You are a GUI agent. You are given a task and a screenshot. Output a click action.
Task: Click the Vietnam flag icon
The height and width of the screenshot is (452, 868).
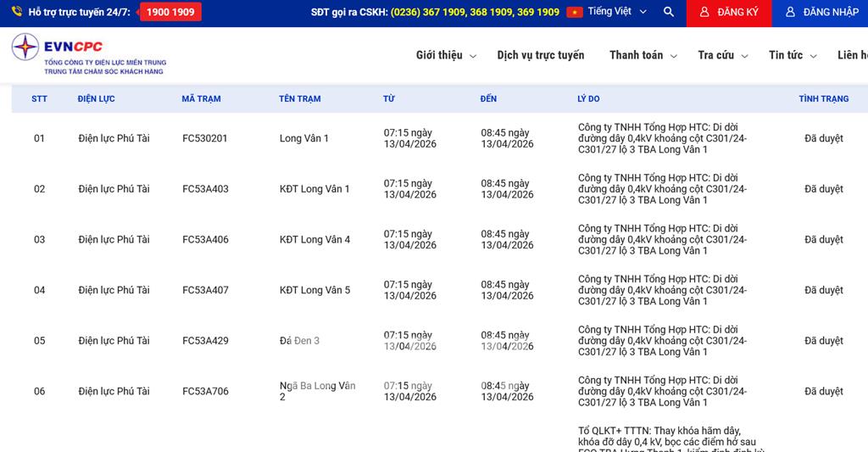click(575, 13)
